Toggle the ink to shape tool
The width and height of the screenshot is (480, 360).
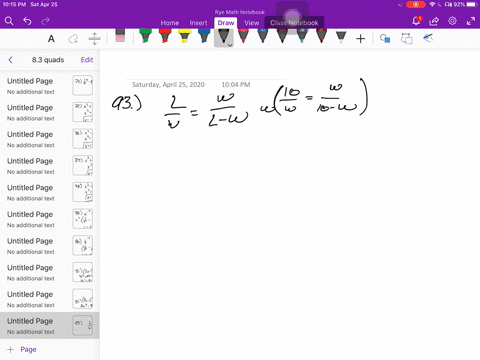pyautogui.click(x=407, y=39)
